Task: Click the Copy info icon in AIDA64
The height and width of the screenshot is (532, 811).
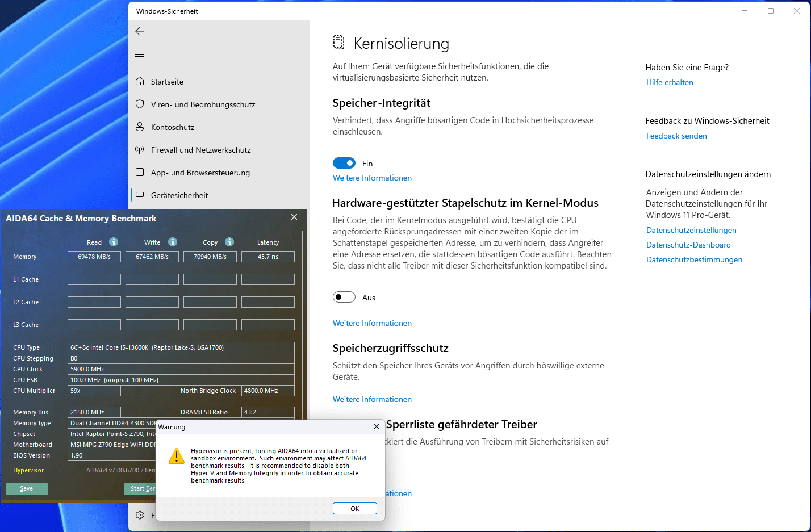Action: tap(229, 242)
